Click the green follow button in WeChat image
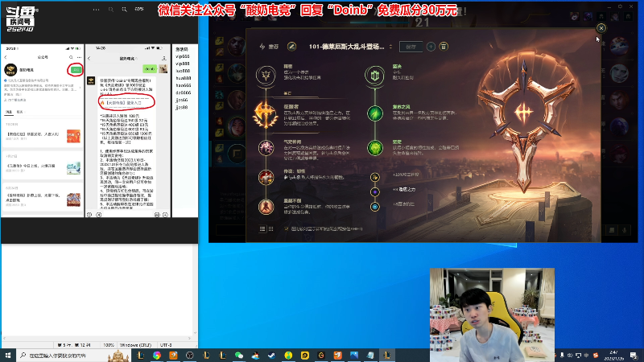This screenshot has width=644, height=362. pyautogui.click(x=75, y=70)
